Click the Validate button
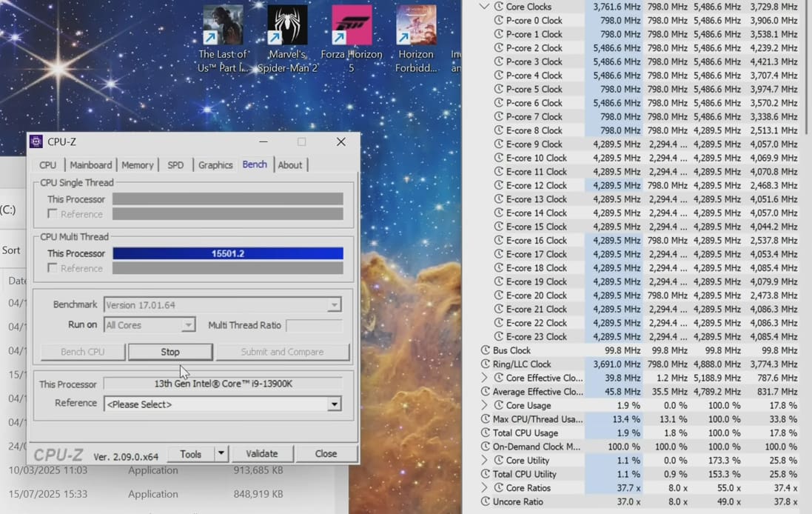The height and width of the screenshot is (514, 812). click(262, 454)
